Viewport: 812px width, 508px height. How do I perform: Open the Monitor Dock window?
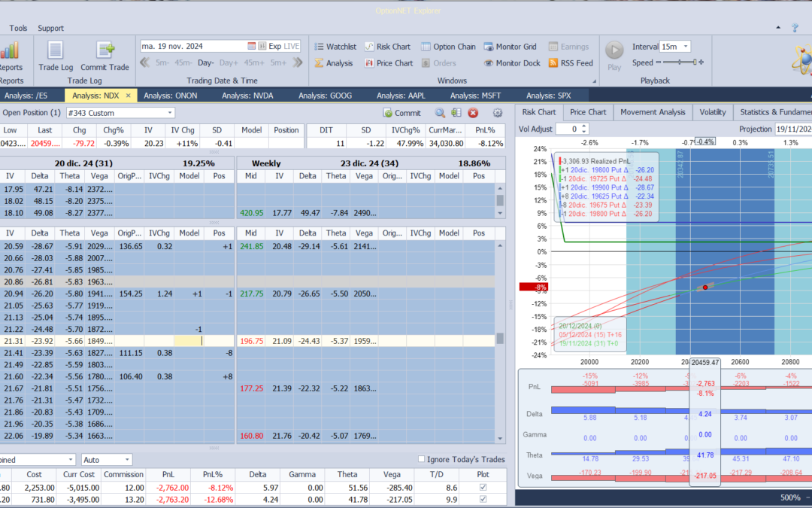[x=512, y=63]
